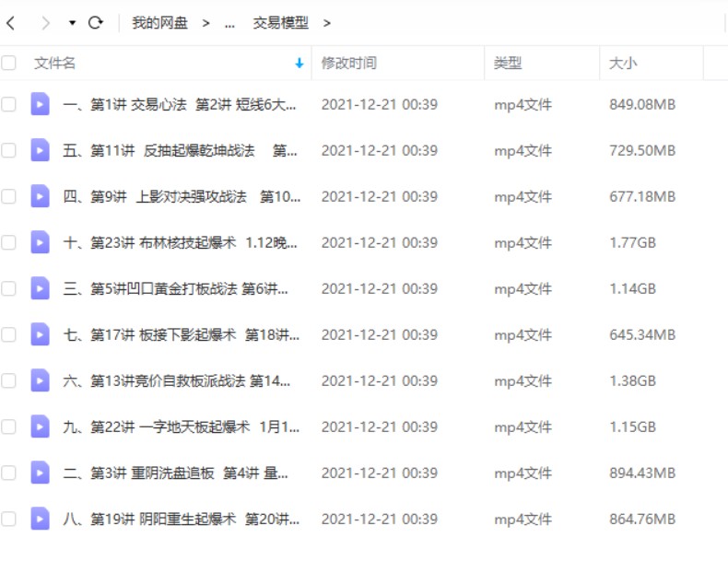Click video icon of 三、第5讲 file
Image resolution: width=728 pixels, height=584 pixels.
pos(40,288)
